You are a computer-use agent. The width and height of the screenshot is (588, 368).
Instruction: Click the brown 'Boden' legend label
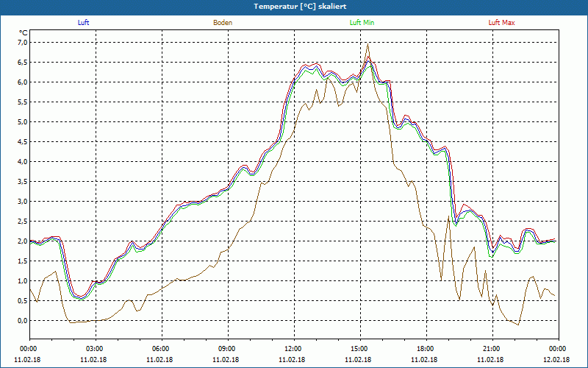[x=223, y=23]
